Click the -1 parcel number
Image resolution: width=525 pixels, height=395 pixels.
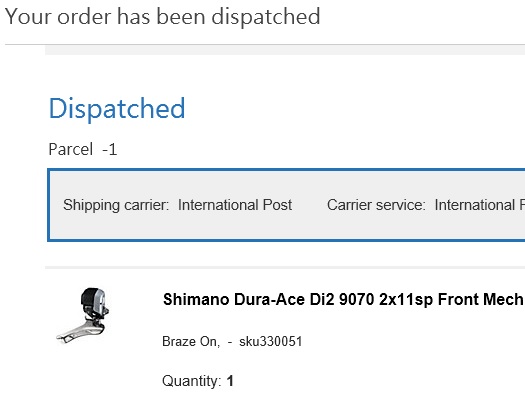point(109,149)
